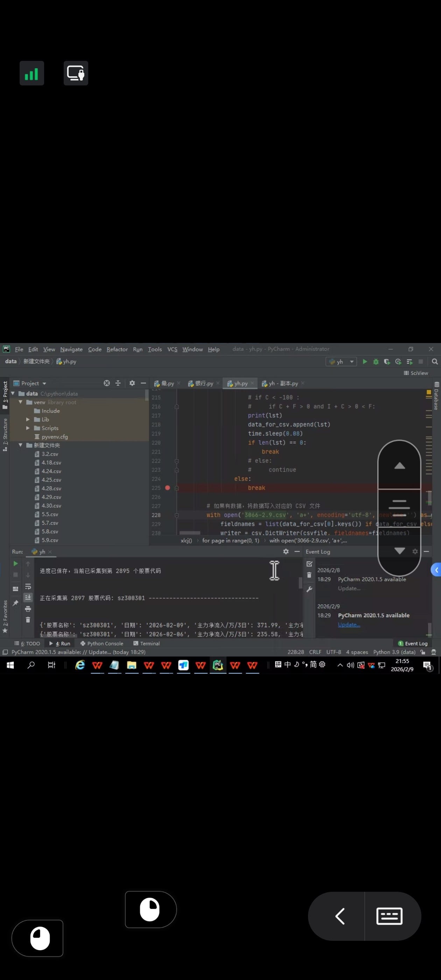Open the Terminal tool window button

click(147, 643)
